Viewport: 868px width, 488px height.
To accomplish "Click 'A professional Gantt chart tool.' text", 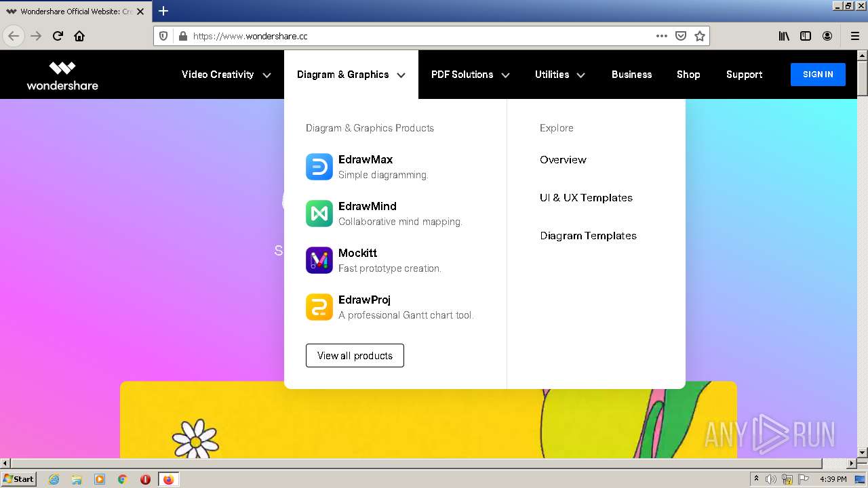I will coord(406,315).
